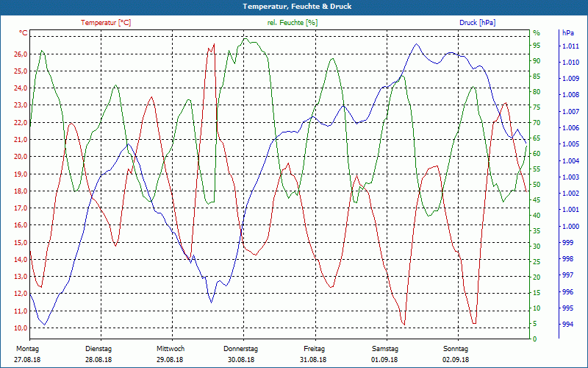Click the 'Freitag' day label
The width and height of the screenshot is (588, 368).
click(315, 349)
